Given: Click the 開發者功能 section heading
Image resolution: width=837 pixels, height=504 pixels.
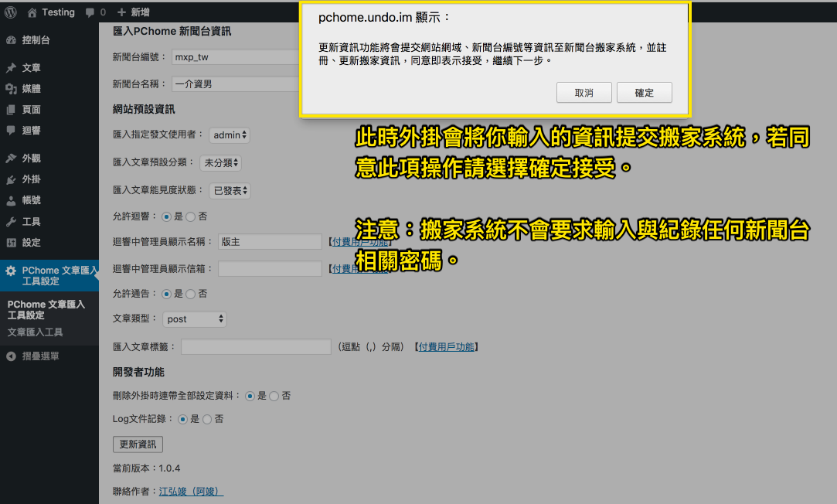Looking at the screenshot, I should pyautogui.click(x=138, y=372).
